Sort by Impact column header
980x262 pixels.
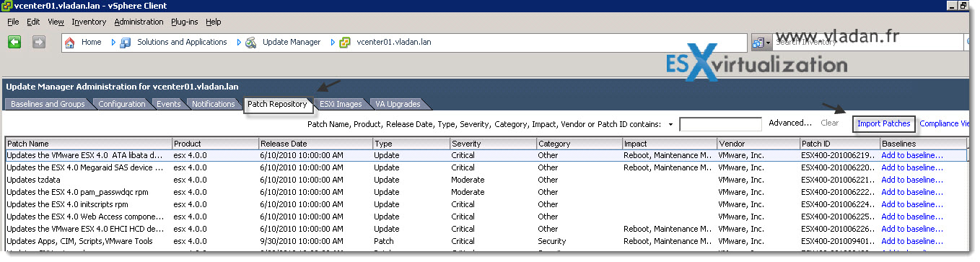(x=669, y=144)
